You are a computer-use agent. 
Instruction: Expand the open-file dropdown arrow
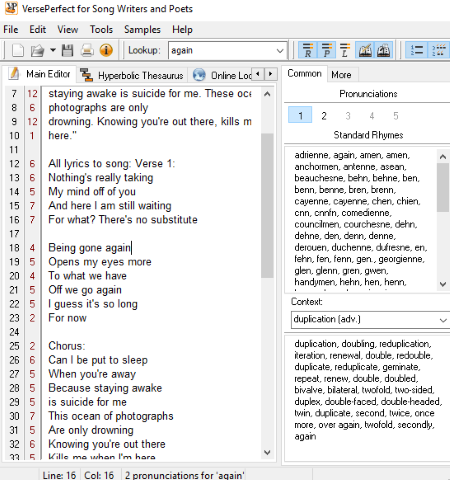pos(53,51)
